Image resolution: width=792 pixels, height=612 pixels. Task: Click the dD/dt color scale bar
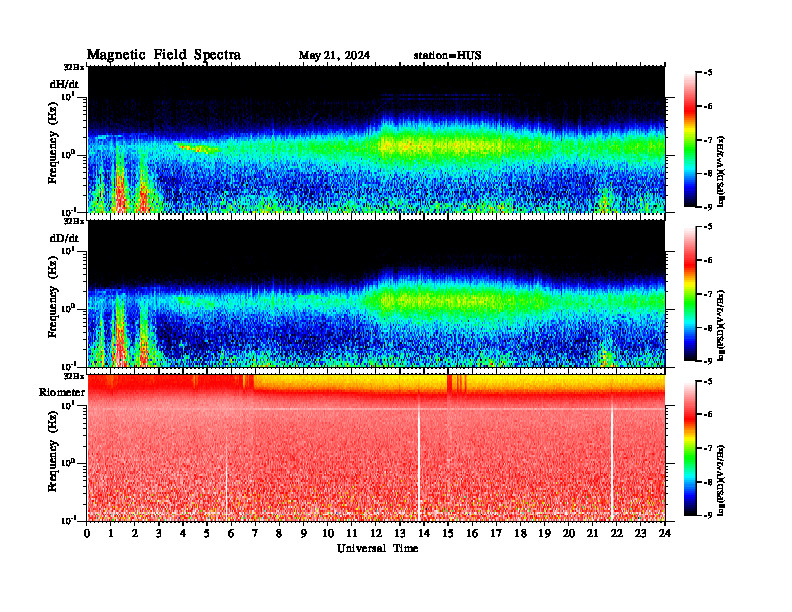690,294
